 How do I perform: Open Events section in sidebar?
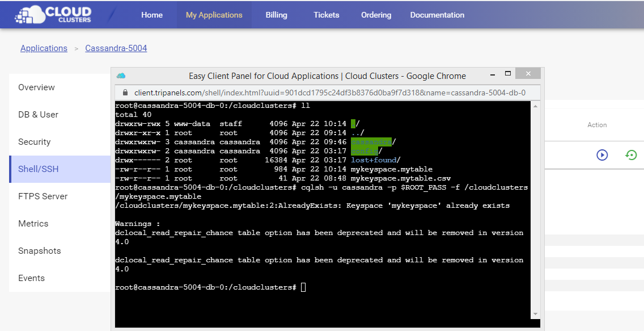[x=60, y=278]
